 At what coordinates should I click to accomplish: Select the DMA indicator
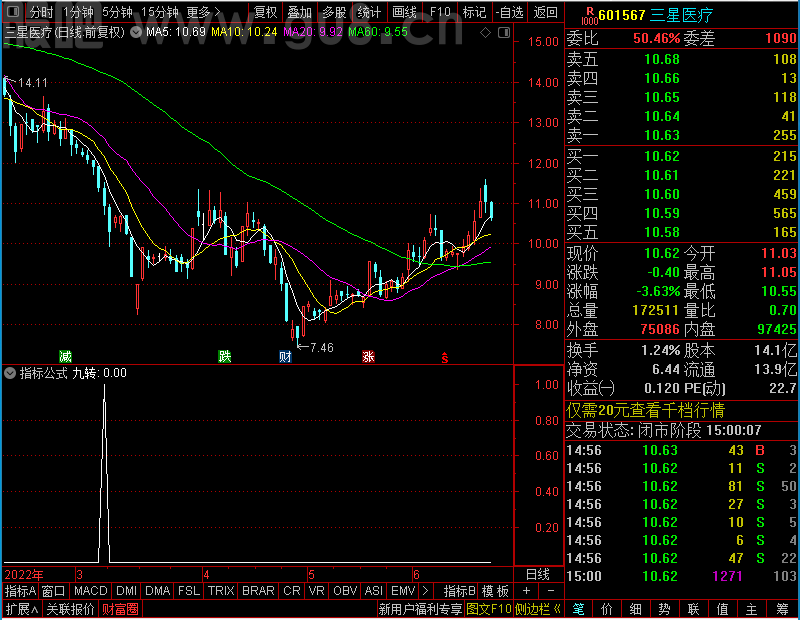pyautogui.click(x=158, y=591)
